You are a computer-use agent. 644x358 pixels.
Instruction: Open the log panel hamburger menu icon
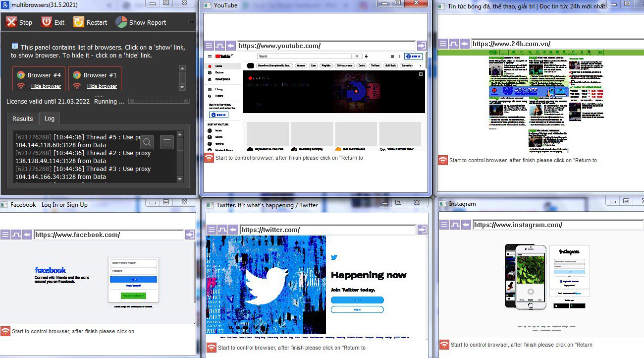167,142
